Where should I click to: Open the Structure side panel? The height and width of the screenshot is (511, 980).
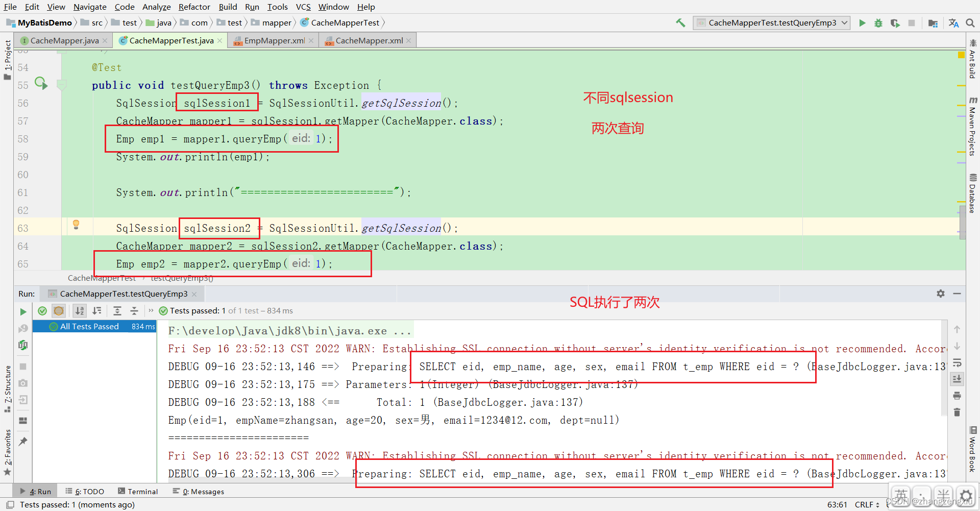[7, 389]
